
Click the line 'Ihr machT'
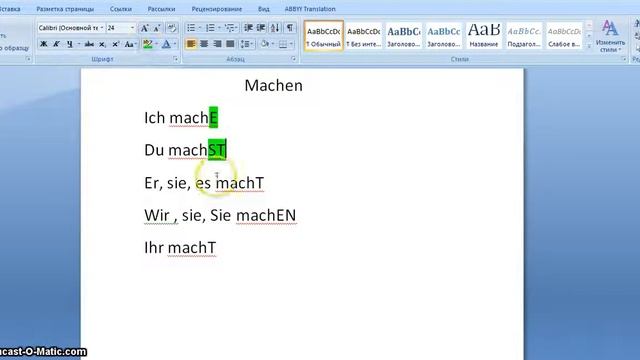[x=180, y=247]
